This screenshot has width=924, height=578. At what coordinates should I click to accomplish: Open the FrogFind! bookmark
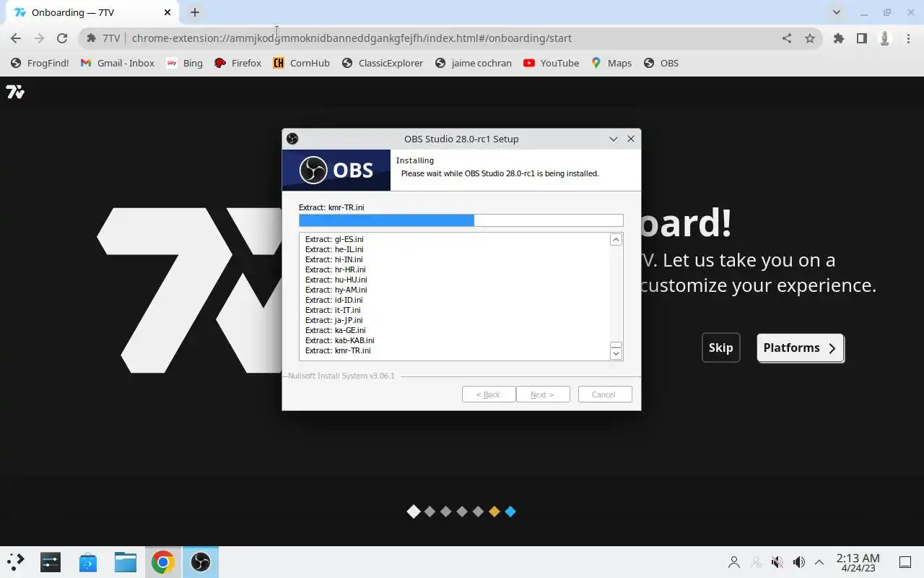click(40, 63)
